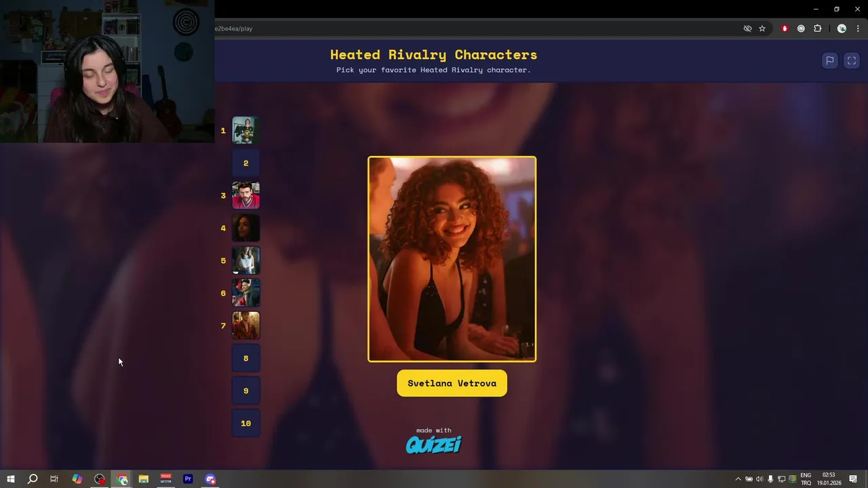Open Windows search from taskbar
Viewport: 868px width, 488px height.
32,479
